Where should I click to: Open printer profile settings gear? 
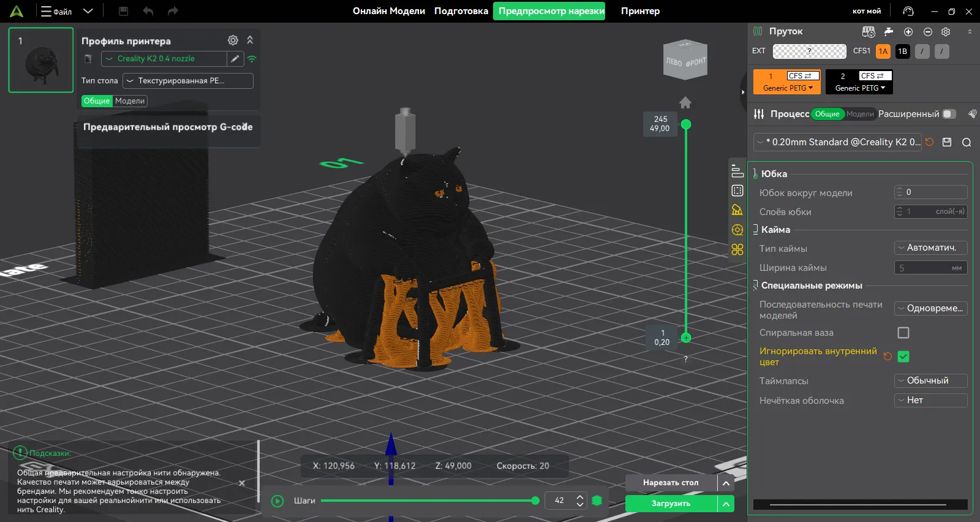(x=233, y=40)
